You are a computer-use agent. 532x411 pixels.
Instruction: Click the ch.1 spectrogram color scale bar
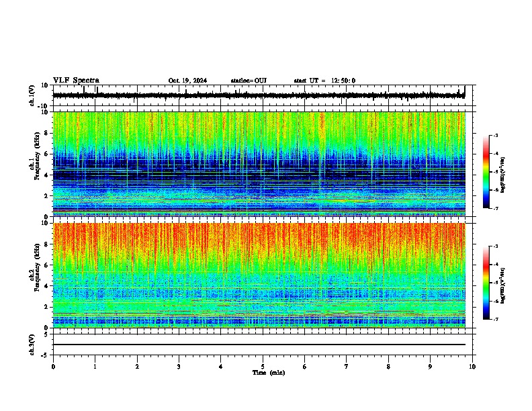pyautogui.click(x=486, y=172)
